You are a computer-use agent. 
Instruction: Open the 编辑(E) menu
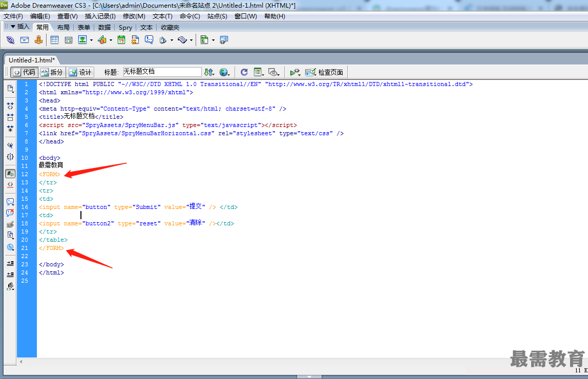click(40, 16)
